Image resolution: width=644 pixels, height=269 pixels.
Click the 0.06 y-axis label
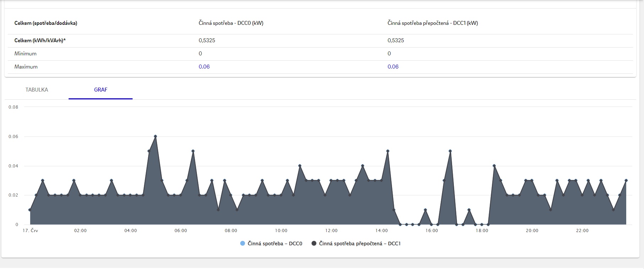coord(14,137)
